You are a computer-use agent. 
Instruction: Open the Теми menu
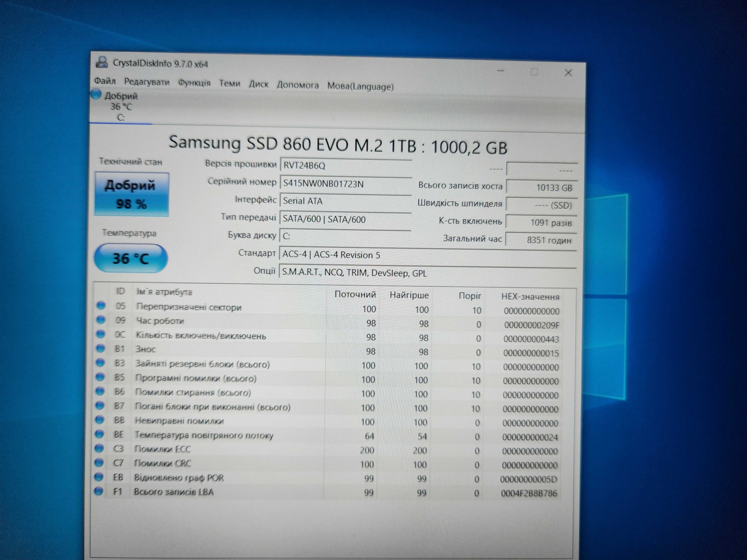(230, 83)
